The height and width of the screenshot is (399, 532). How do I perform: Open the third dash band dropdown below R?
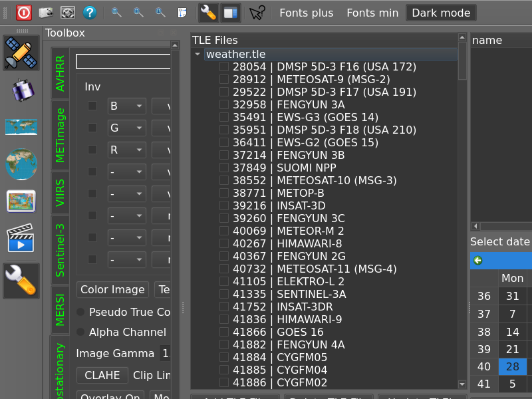point(127,215)
